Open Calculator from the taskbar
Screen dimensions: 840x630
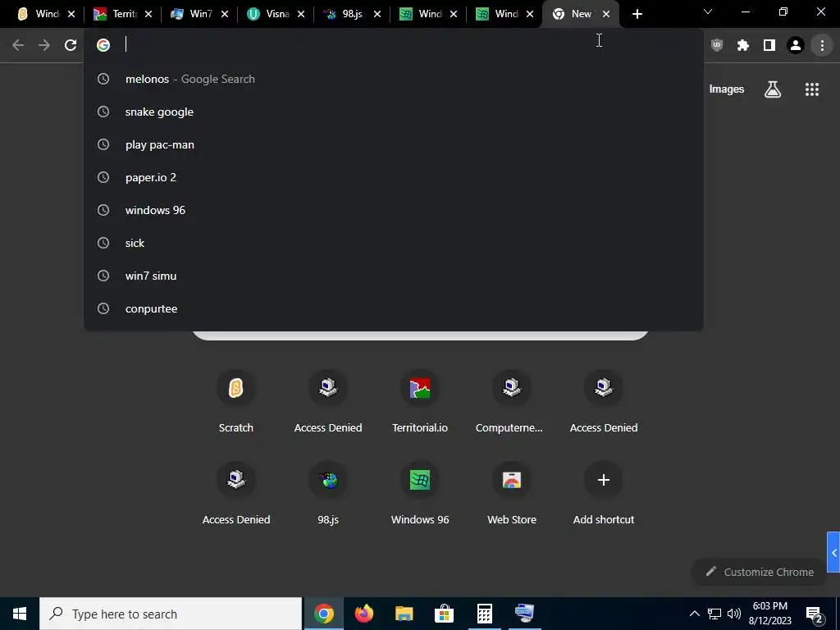pos(484,614)
